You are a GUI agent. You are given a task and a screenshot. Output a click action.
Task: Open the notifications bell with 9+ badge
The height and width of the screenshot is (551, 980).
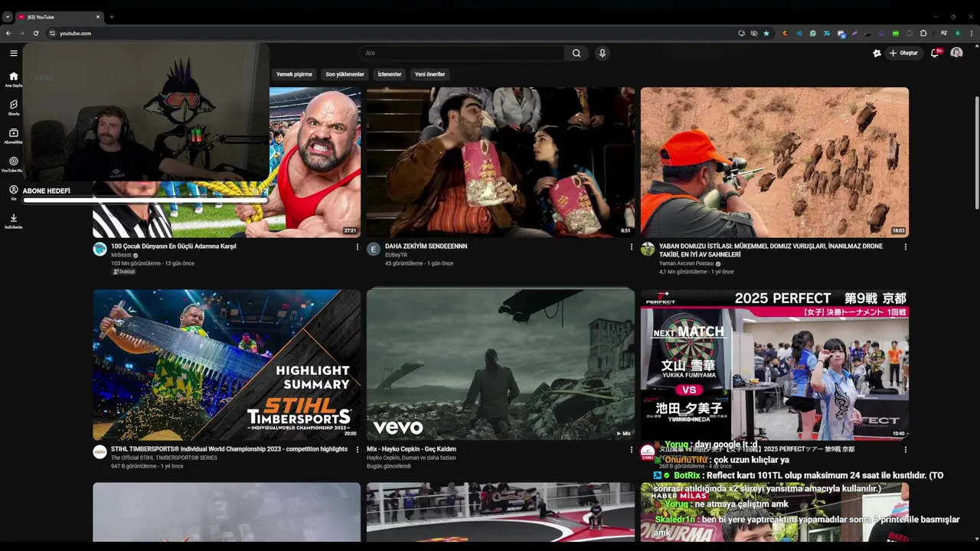(935, 53)
